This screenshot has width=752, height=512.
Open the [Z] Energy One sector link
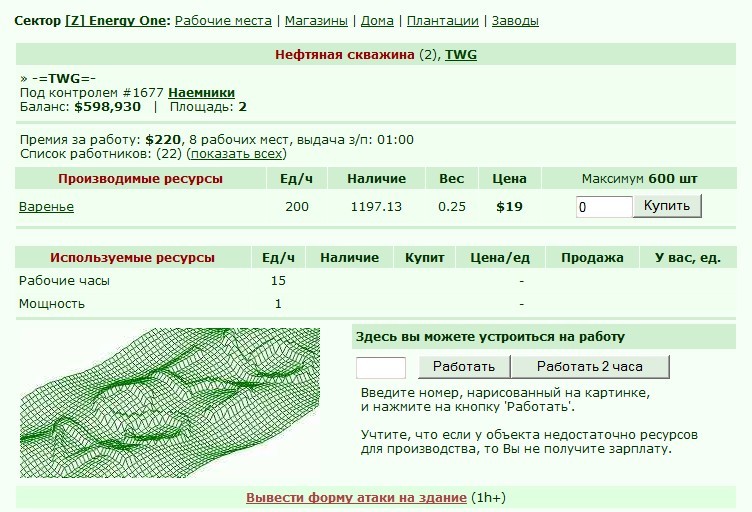[x=116, y=21]
